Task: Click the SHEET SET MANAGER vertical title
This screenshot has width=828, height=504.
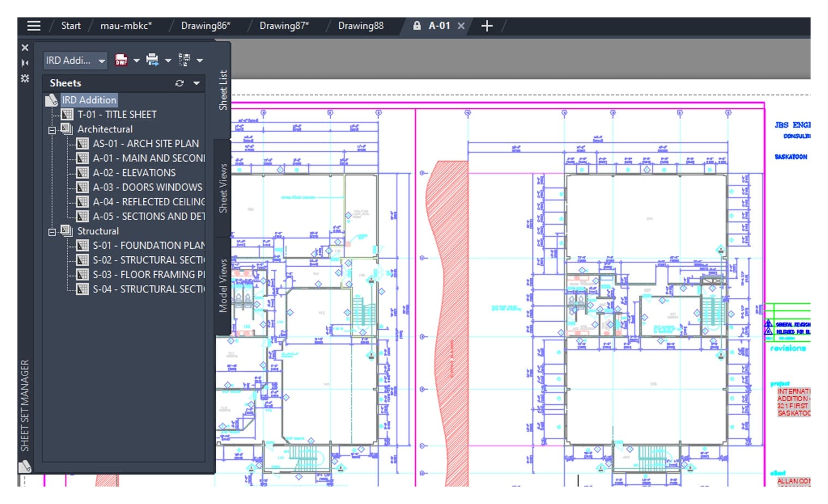Action: pos(25,405)
